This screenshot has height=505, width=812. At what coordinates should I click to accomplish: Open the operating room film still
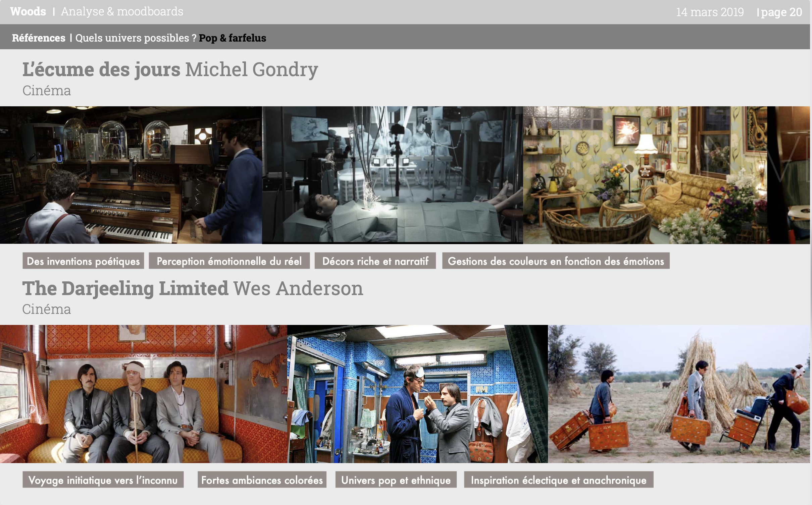[392, 175]
